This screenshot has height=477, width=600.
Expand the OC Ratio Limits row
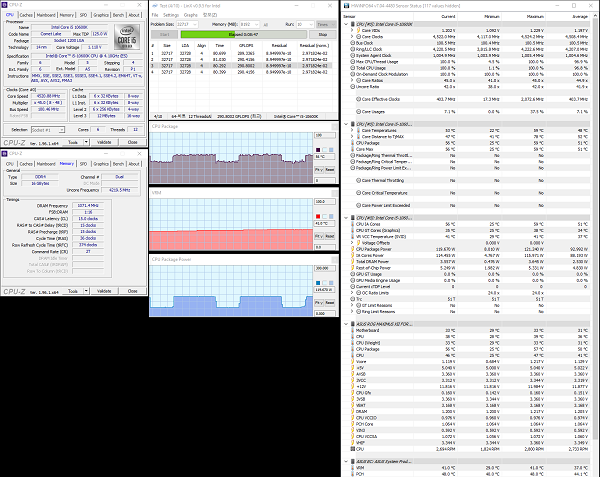pos(352,293)
